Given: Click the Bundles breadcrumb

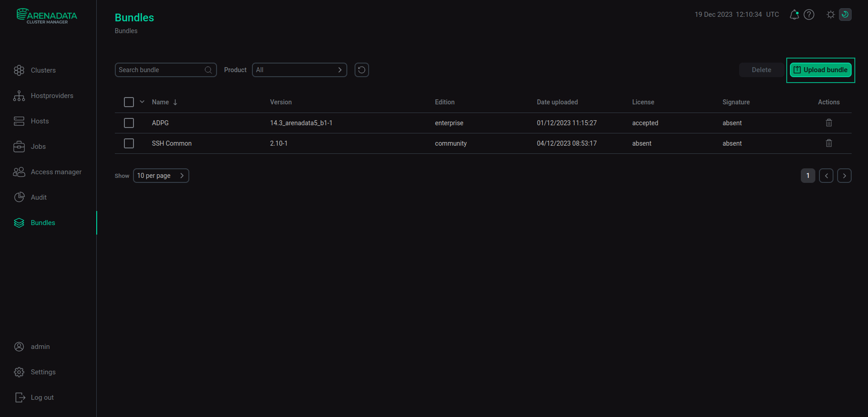Looking at the screenshot, I should tap(126, 31).
